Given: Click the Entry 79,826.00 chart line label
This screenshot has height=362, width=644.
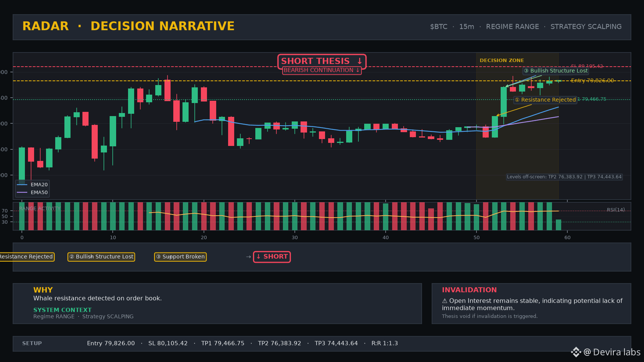Looking at the screenshot, I should click(x=592, y=80).
